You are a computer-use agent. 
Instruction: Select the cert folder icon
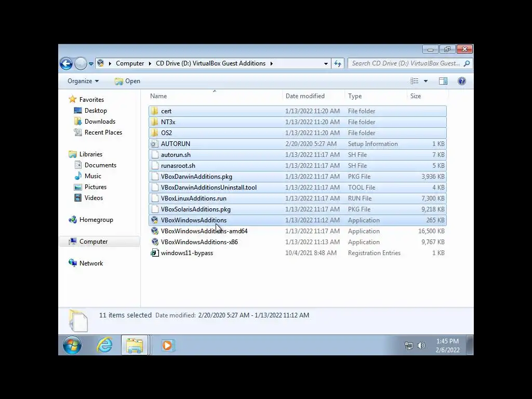point(155,111)
